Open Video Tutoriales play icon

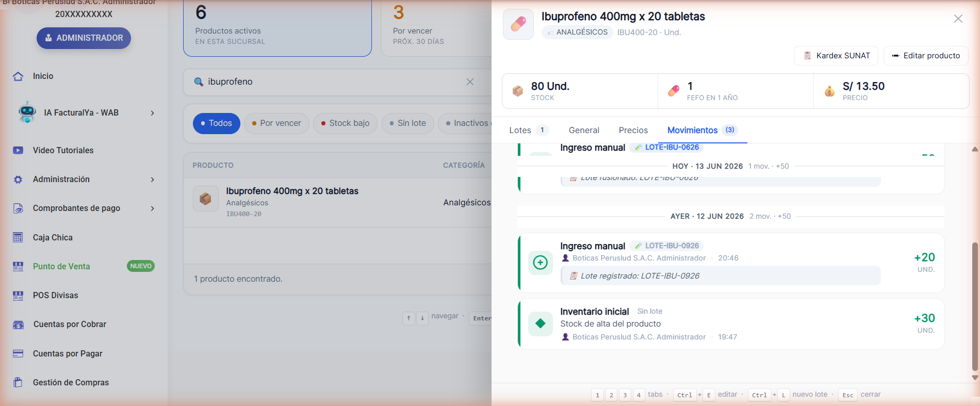tap(18, 151)
